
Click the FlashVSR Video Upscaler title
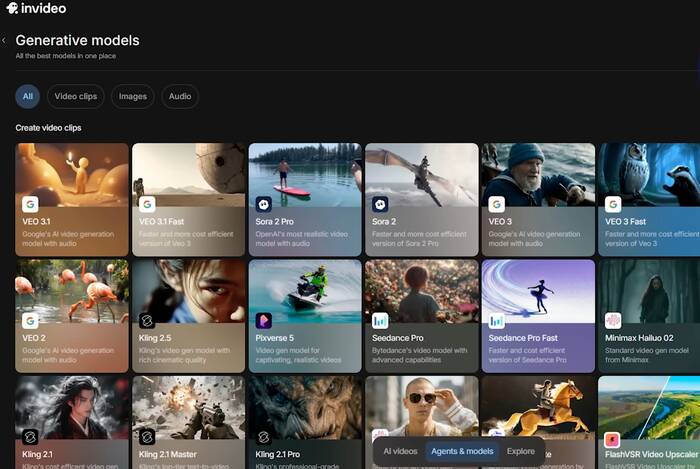click(x=651, y=454)
